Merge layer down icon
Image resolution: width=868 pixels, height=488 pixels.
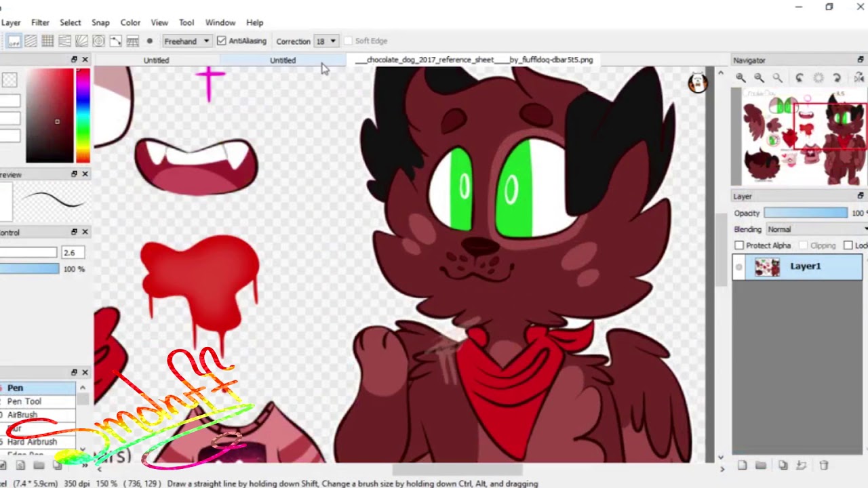click(801, 465)
